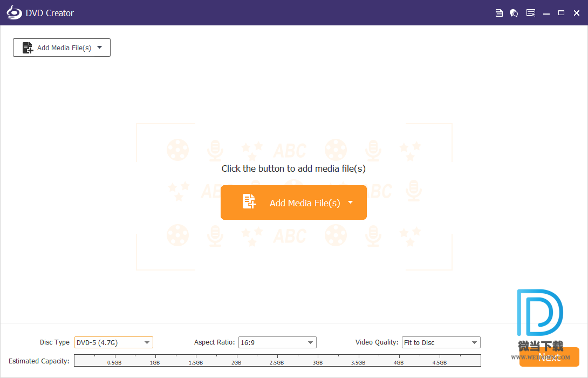This screenshot has width=588, height=378.
Task: Open the Disc Type DVD-5 dropdown
Action: point(114,342)
